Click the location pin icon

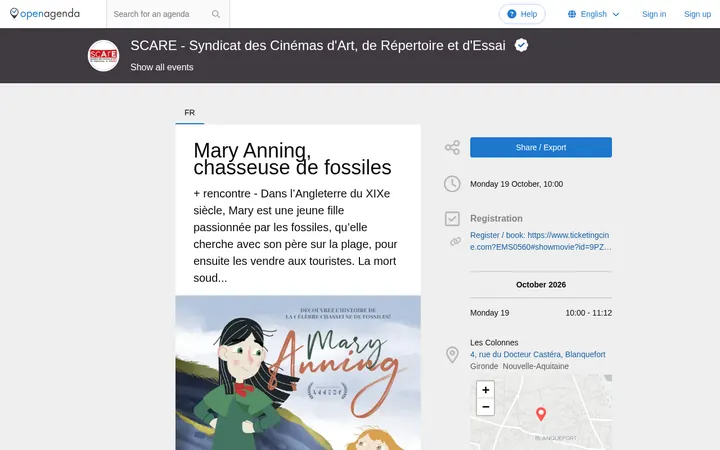pos(452,354)
